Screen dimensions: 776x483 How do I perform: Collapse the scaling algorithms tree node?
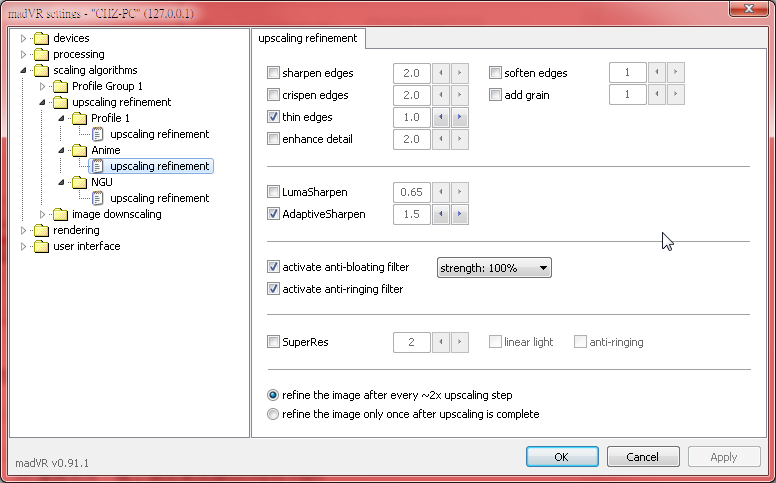(x=24, y=70)
